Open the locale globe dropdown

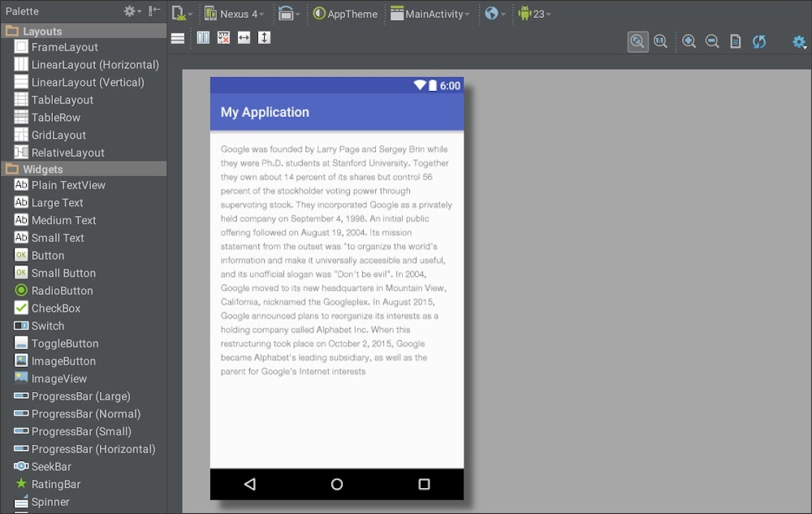click(x=495, y=14)
